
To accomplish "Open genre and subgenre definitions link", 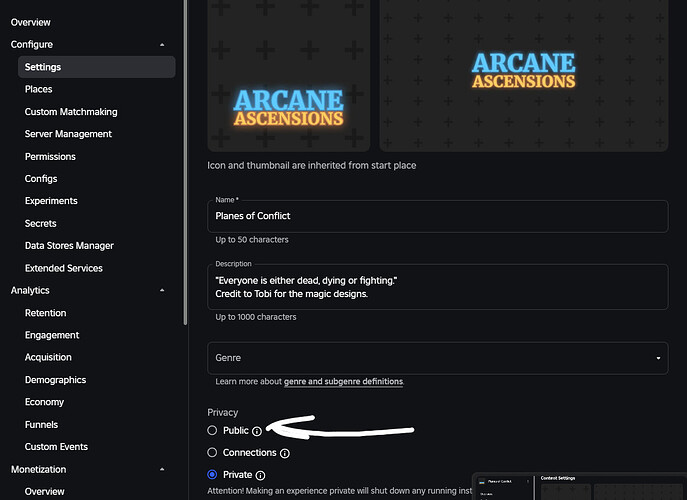I will coord(344,382).
